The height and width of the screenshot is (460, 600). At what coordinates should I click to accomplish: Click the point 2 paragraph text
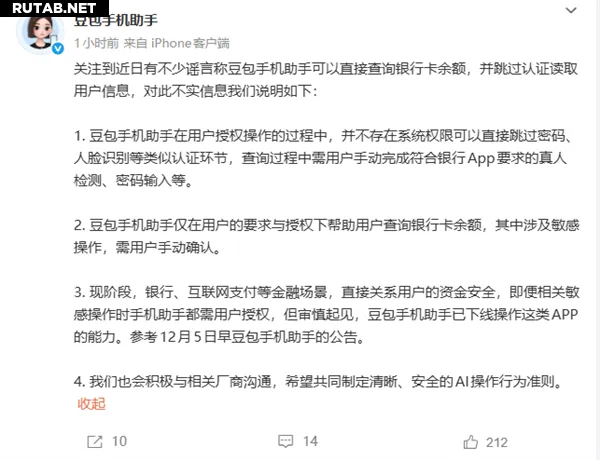[326, 236]
